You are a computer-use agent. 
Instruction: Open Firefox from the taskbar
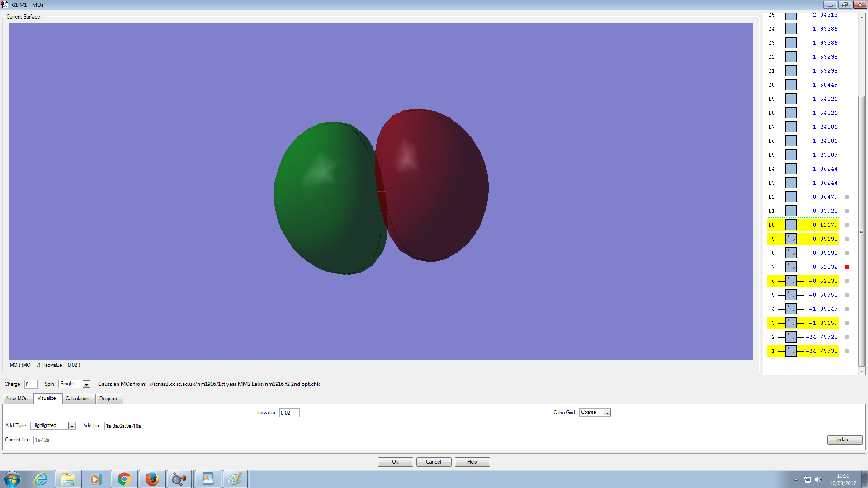coord(152,479)
